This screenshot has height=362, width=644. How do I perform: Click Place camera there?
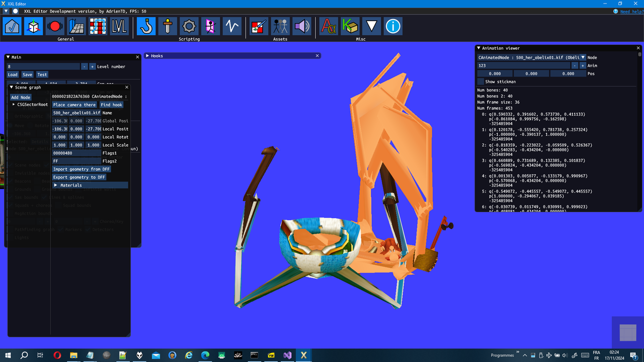(x=74, y=105)
